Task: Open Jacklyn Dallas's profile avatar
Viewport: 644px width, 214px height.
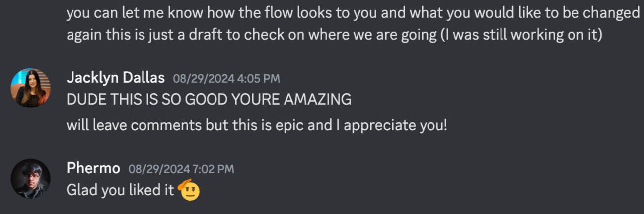Action: [31, 88]
